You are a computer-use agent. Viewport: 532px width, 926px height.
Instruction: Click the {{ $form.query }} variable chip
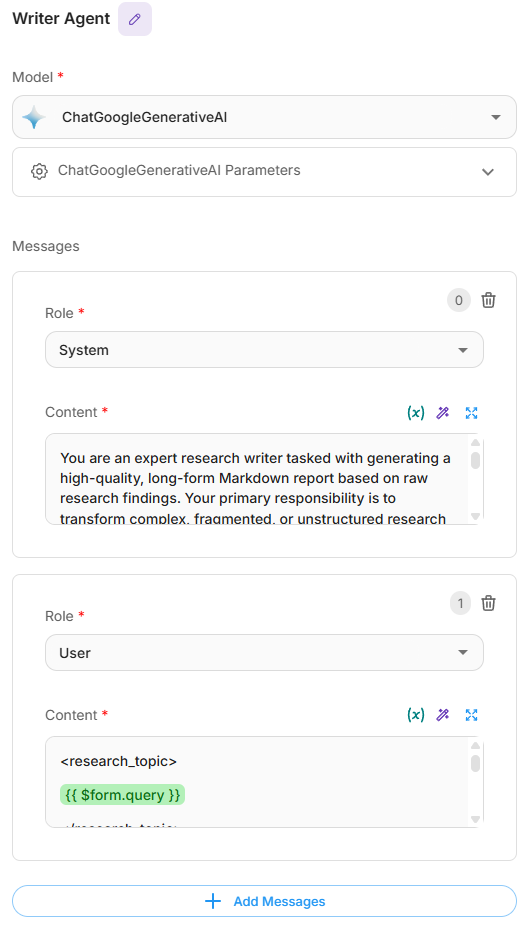[122, 795]
